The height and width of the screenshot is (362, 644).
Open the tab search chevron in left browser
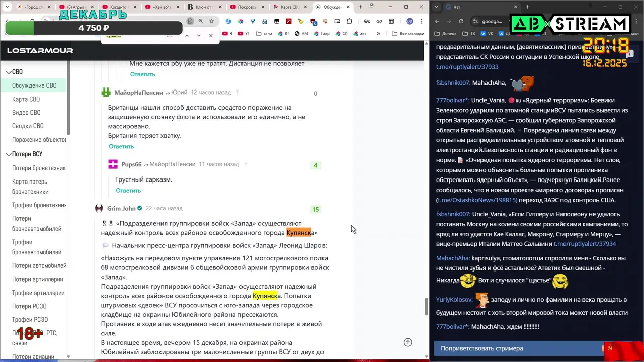click(x=8, y=7)
